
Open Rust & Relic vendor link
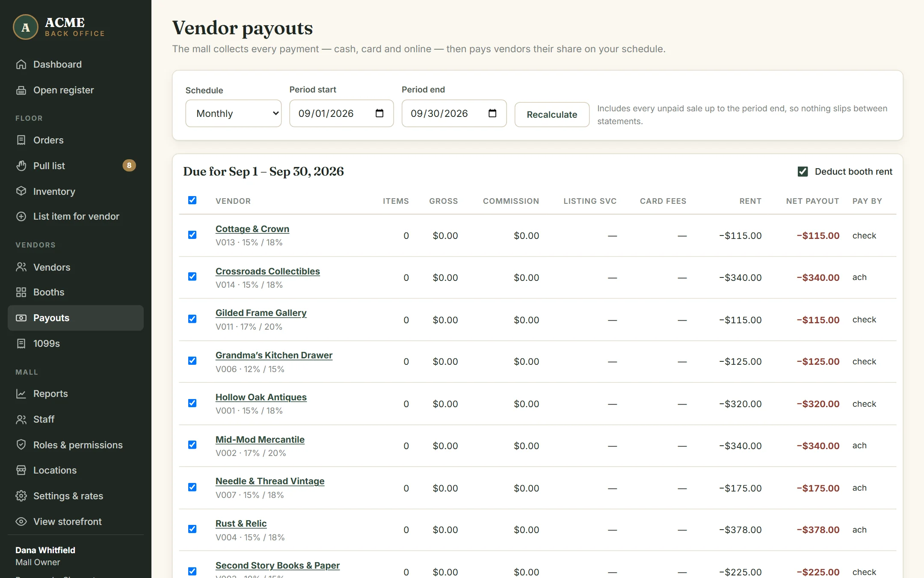coord(241,524)
